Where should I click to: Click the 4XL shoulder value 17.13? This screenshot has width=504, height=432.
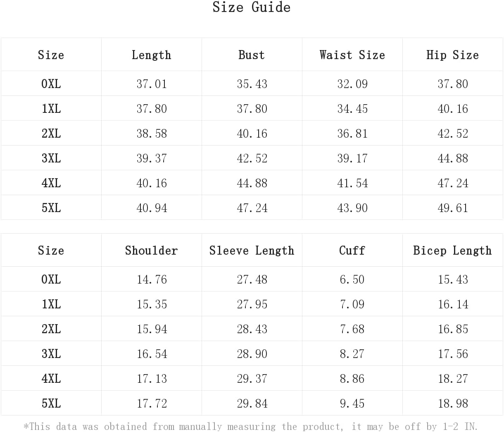tap(152, 379)
